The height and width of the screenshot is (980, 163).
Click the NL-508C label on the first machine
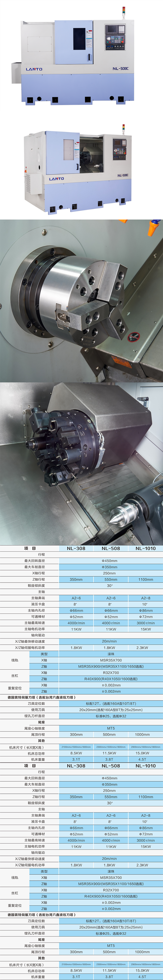120,69
